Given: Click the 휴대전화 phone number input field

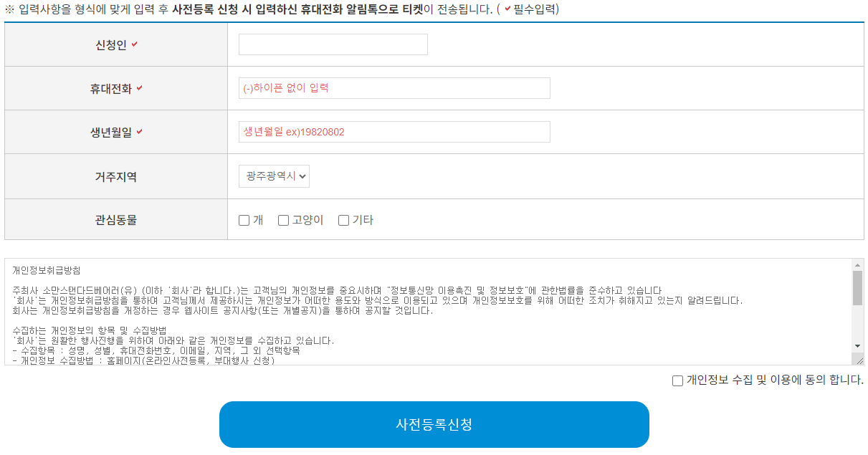Looking at the screenshot, I should (x=394, y=87).
